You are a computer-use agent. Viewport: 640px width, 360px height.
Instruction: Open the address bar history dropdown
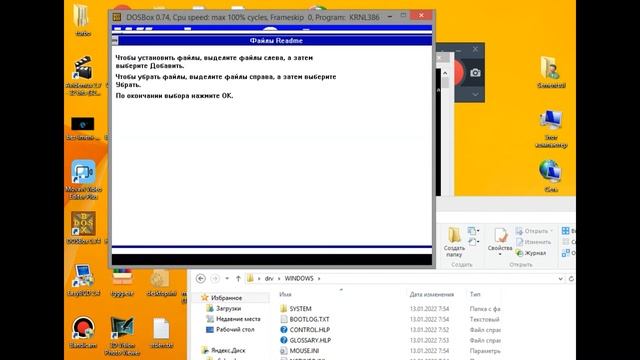(x=560, y=278)
